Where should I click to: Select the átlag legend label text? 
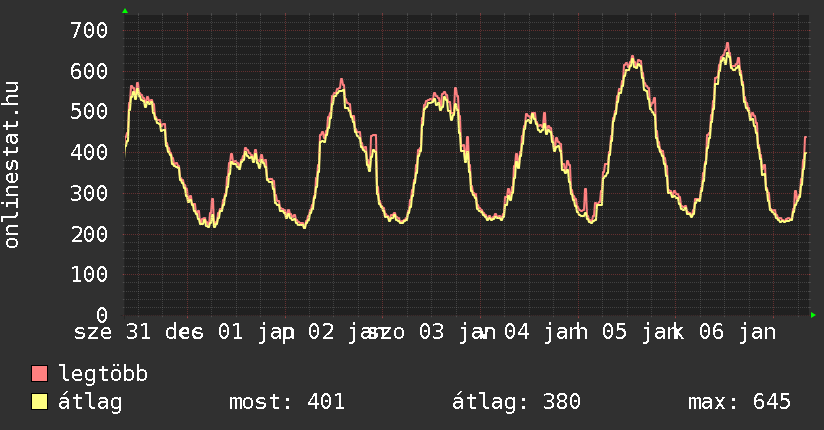(x=90, y=402)
